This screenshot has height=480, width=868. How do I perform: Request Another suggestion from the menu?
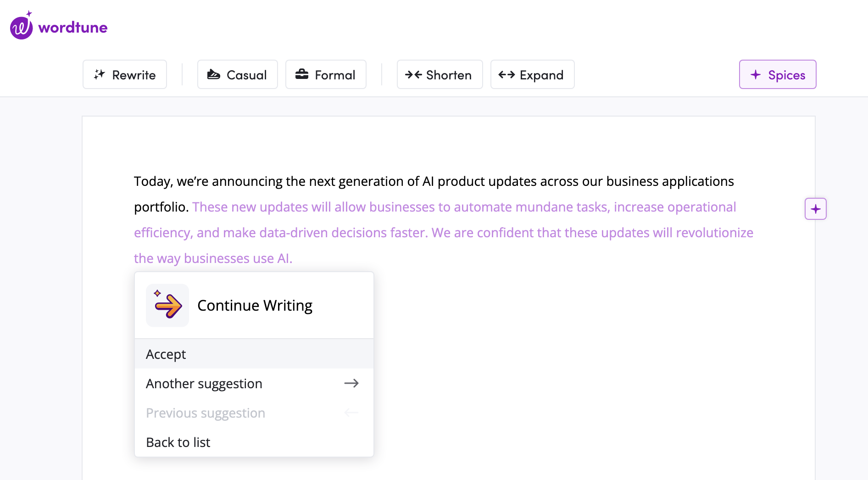(204, 384)
